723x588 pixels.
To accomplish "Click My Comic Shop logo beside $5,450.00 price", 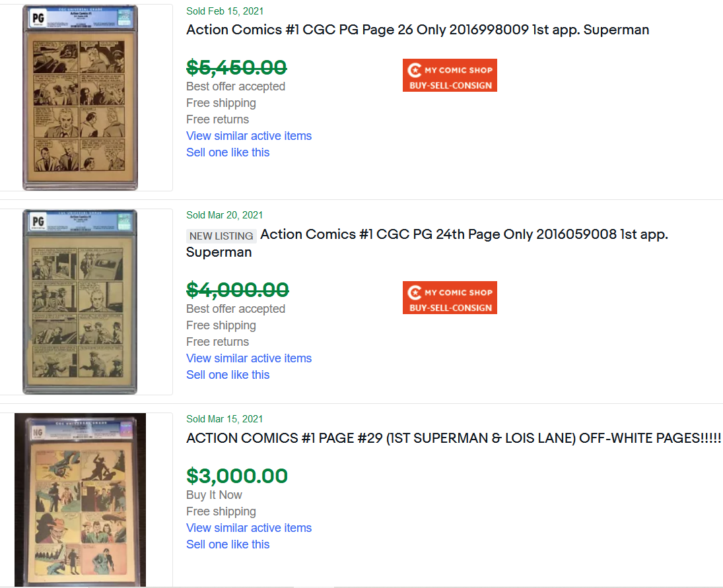I will (450, 75).
